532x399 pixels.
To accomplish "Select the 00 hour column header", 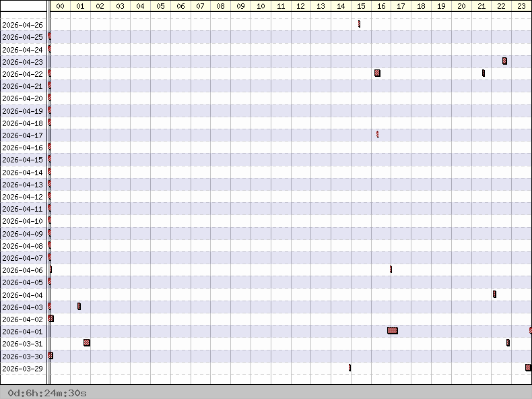I will pyautogui.click(x=60, y=5).
